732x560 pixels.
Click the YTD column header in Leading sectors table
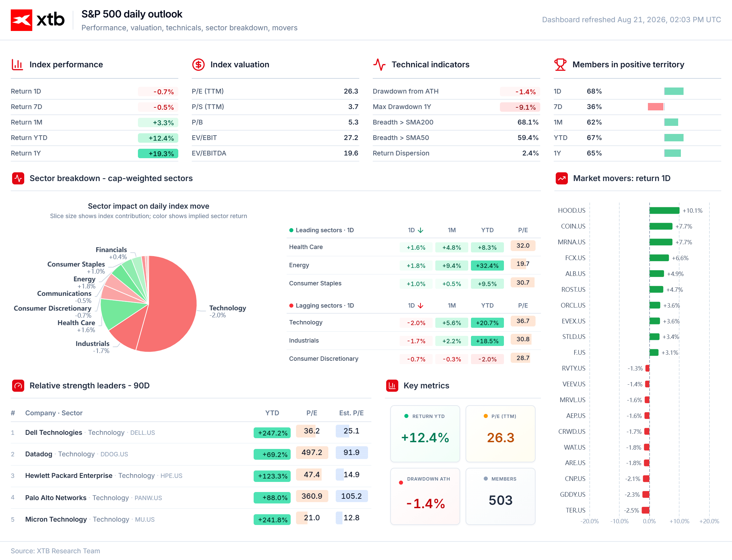point(487,230)
